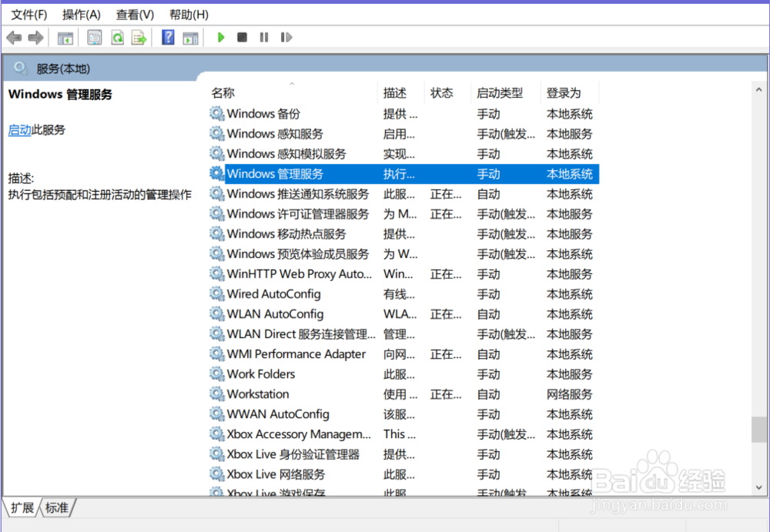This screenshot has width=770, height=532.
Task: Click gear icon of WLAN AutoConfig
Action: pos(216,313)
